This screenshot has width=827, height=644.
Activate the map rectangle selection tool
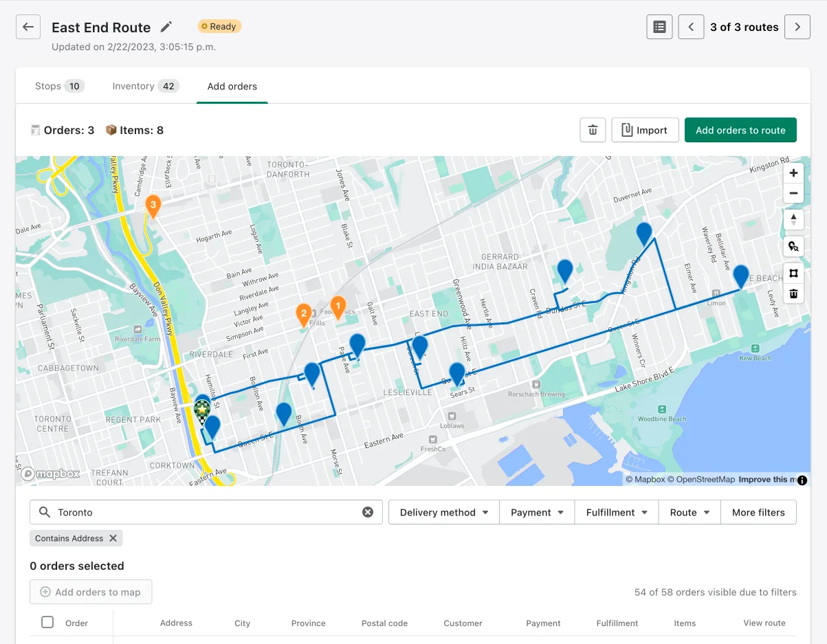tap(793, 273)
